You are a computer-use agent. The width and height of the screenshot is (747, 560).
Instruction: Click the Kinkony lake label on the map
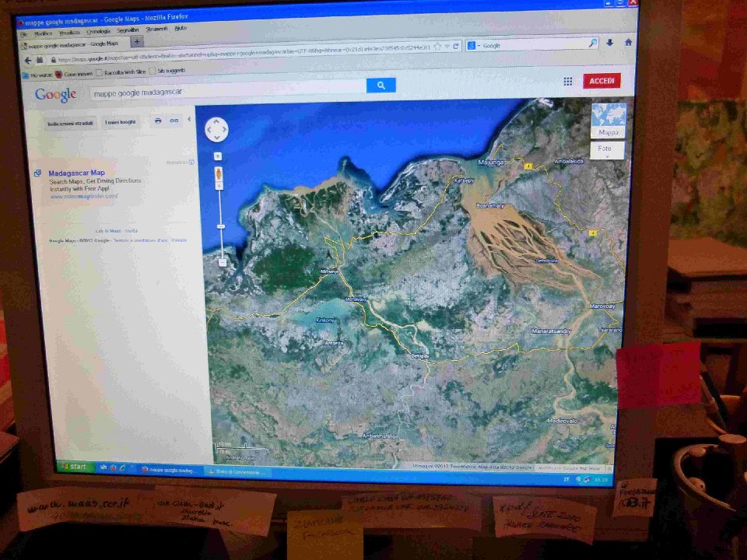[325, 320]
